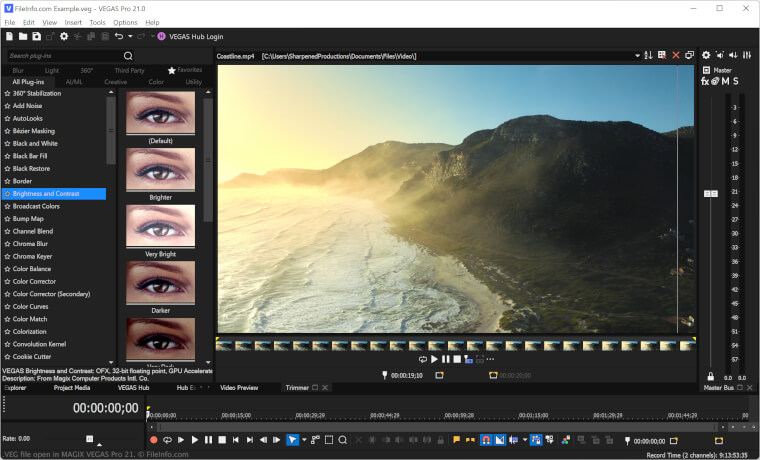This screenshot has height=460, width=760.
Task: Expand the trimmer media path dropdown
Action: (x=637, y=55)
